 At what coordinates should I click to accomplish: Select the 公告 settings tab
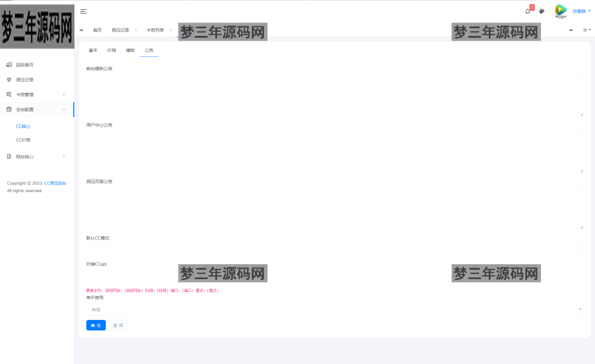click(x=149, y=50)
